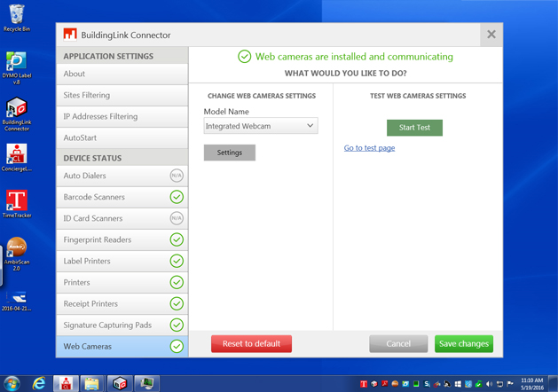Select Fingerprint Readers device
The width and height of the screenshot is (558, 392).
[x=122, y=239]
